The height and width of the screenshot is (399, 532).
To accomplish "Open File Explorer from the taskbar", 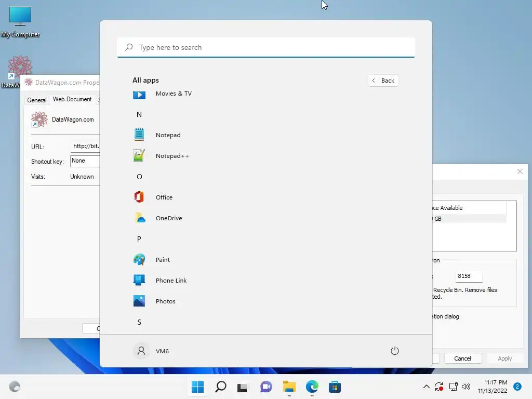I will (289, 387).
